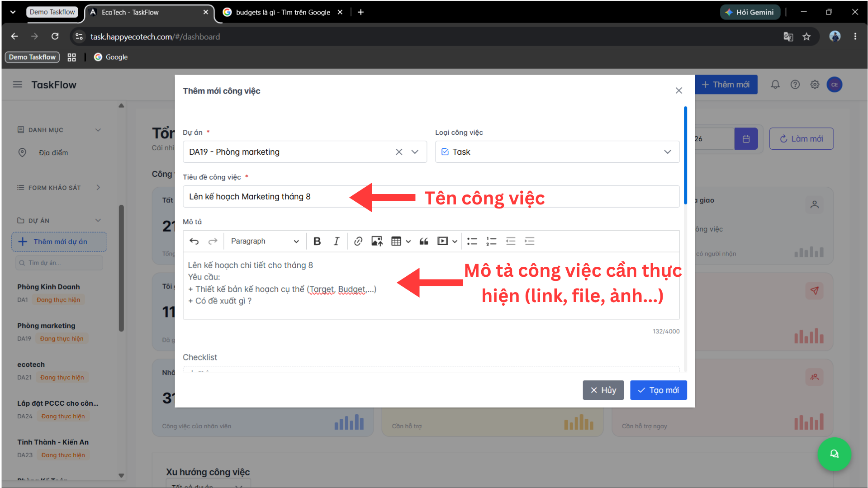Close the Thêm mới công việc dialog
The height and width of the screenshot is (488, 868).
point(678,90)
